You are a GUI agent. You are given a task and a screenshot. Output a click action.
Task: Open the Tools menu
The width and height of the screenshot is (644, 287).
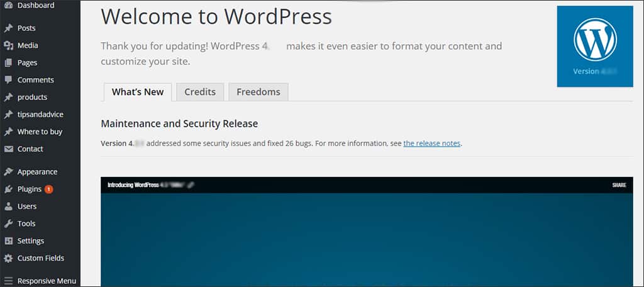coord(26,223)
